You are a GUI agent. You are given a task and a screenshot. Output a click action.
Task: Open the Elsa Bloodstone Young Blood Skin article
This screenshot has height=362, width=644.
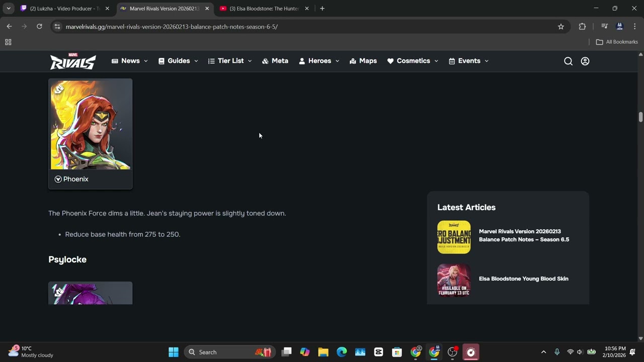tap(524, 279)
